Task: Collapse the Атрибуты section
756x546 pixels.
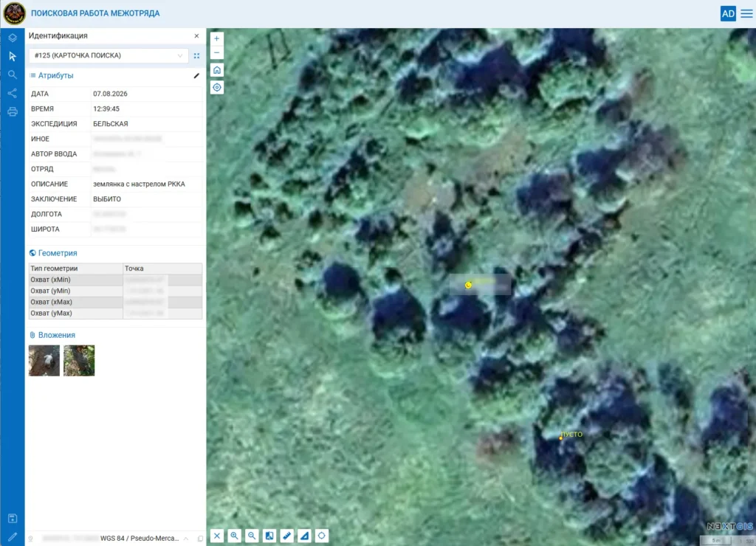Action: click(55, 76)
